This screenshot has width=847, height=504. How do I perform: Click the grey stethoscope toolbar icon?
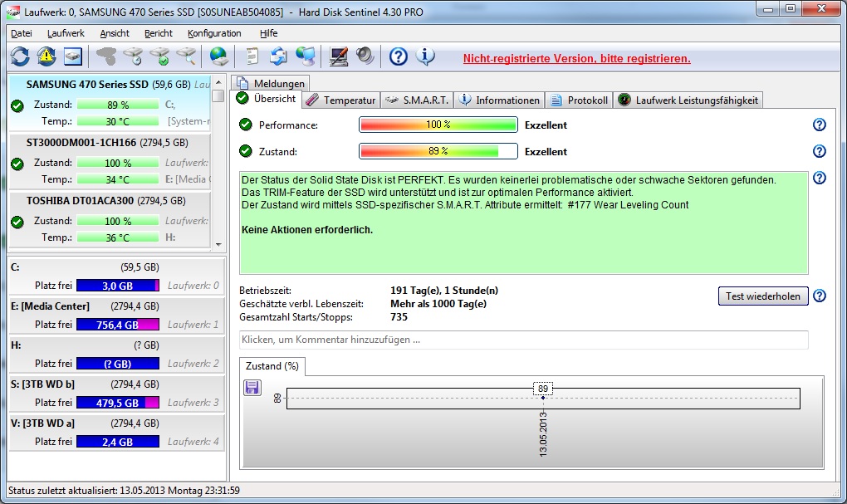(x=106, y=56)
